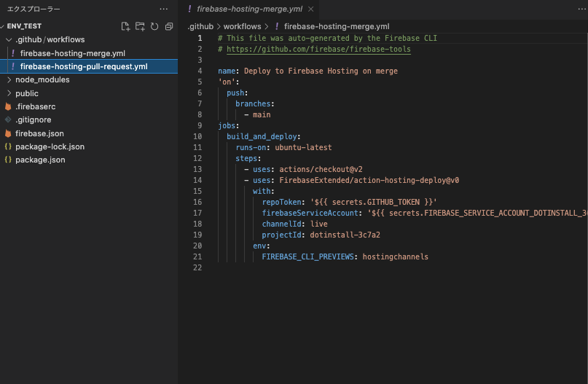Open firebase-hosting-pull-request.yml in explorer

pyautogui.click(x=84, y=66)
